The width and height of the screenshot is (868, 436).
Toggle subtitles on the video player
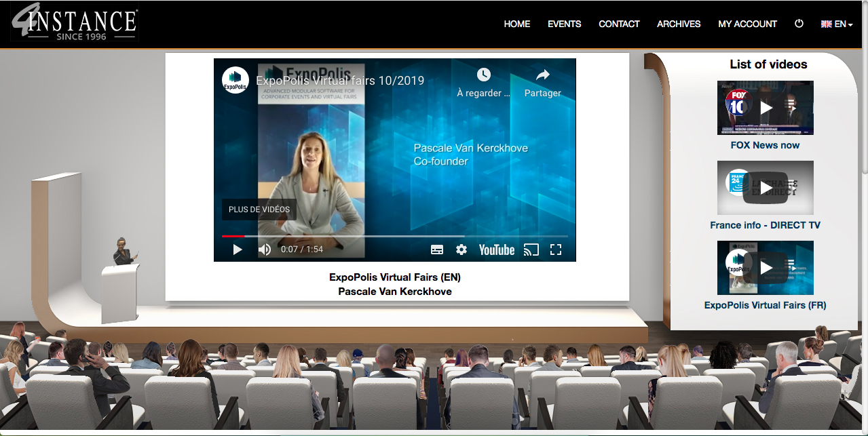tap(437, 250)
